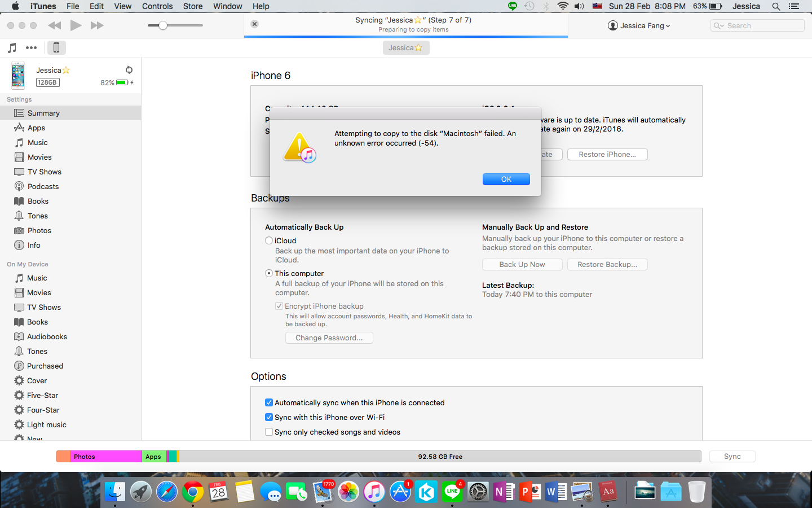Open Finder from the Dock
The image size is (812, 508).
click(x=115, y=492)
